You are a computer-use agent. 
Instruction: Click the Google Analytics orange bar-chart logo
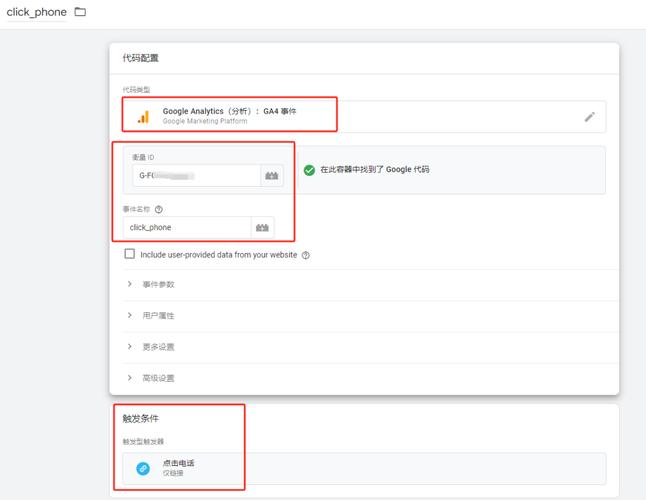coord(143,116)
